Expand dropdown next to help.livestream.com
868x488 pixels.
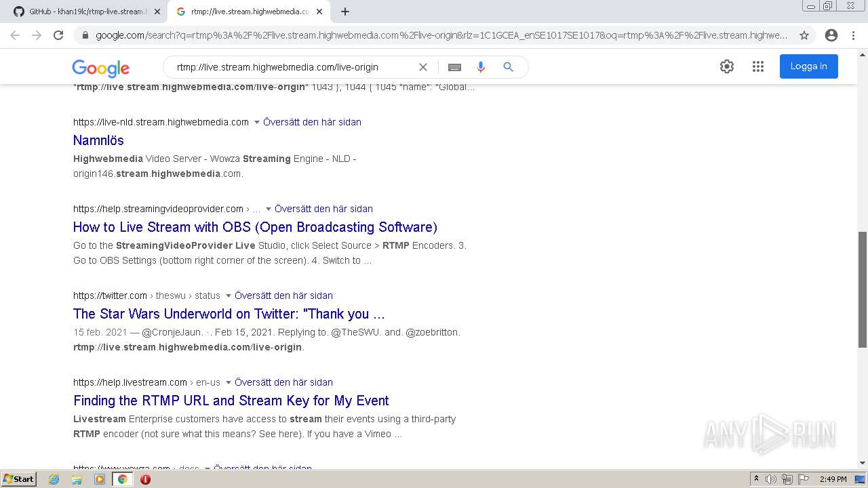click(x=228, y=383)
